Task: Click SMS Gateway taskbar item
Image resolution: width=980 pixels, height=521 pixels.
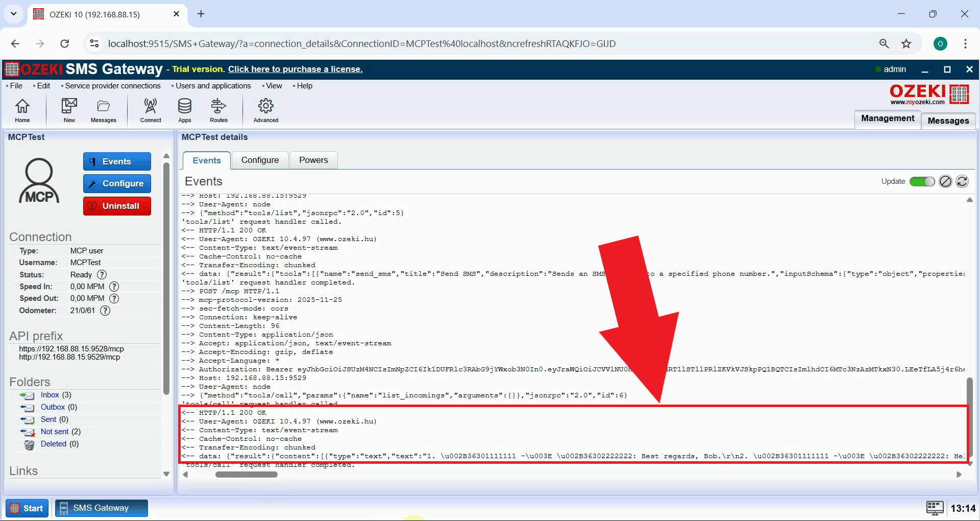Action: click(x=102, y=508)
